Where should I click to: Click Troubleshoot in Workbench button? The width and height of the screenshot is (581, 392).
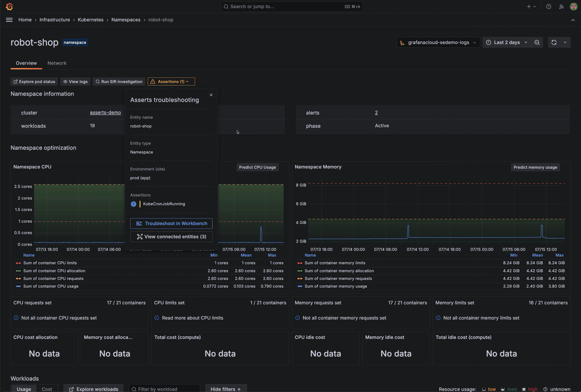pyautogui.click(x=171, y=224)
